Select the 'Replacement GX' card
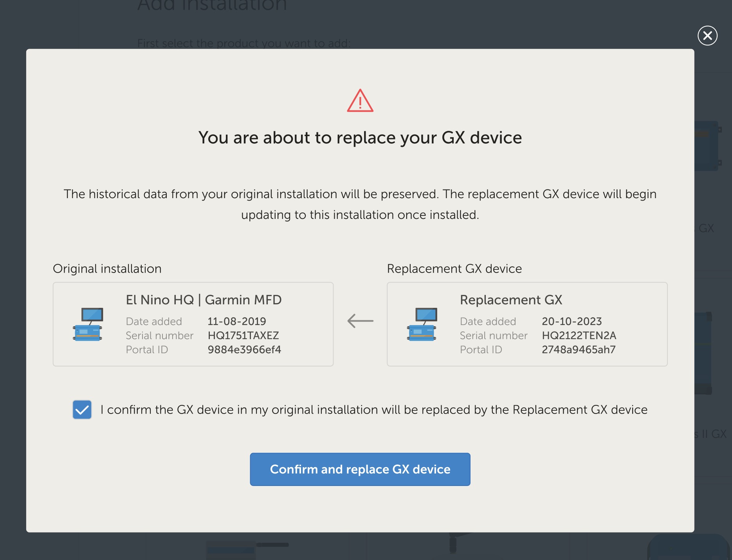 coord(527,324)
